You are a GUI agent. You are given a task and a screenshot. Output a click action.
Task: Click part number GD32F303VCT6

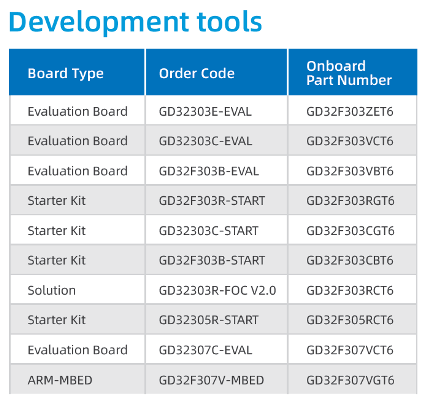(350, 141)
